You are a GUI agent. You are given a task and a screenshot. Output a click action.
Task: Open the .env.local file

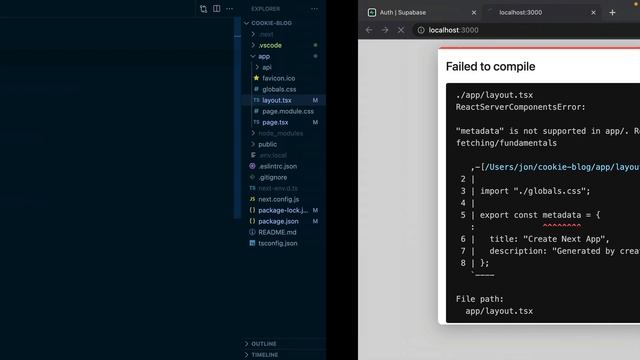coord(273,156)
